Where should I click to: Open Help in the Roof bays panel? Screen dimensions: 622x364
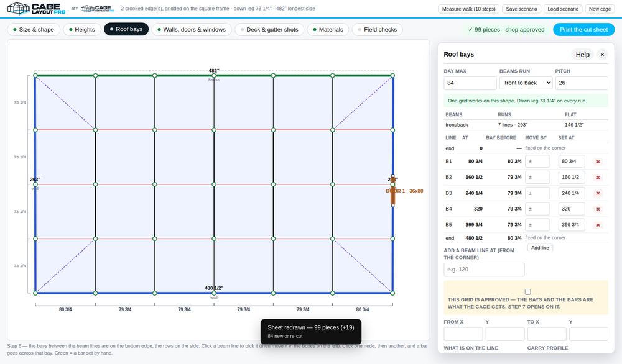(x=582, y=55)
